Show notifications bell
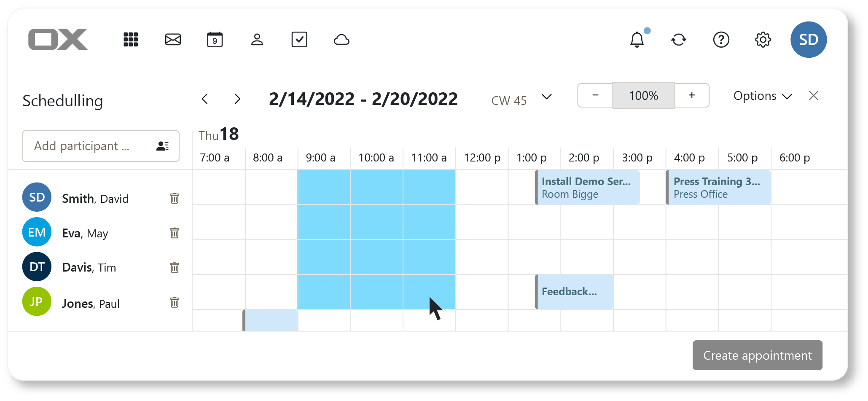The width and height of the screenshot is (868, 401). point(637,40)
